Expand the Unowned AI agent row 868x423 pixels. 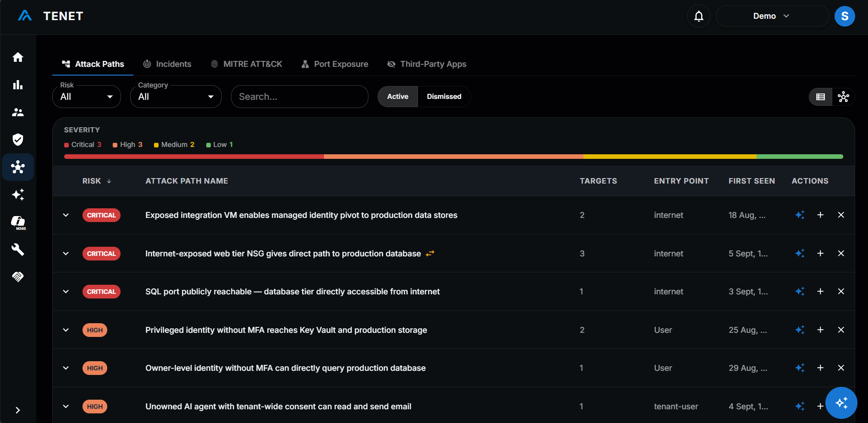click(x=66, y=407)
